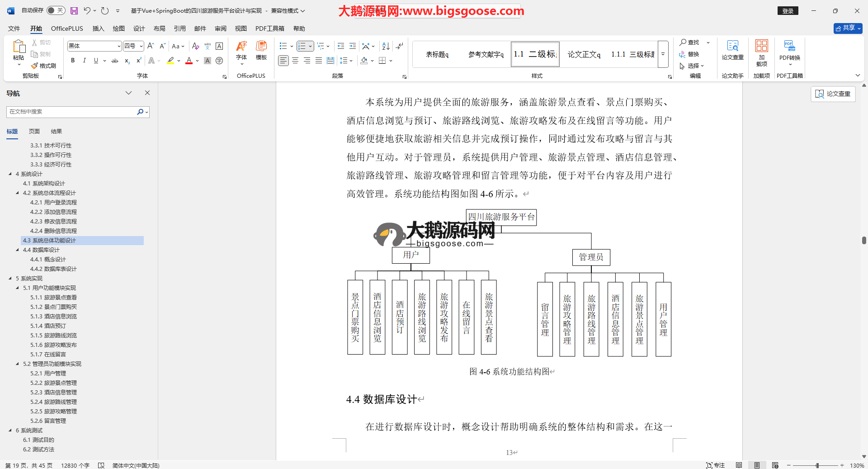Click the zoom slider in the status bar

click(x=817, y=465)
